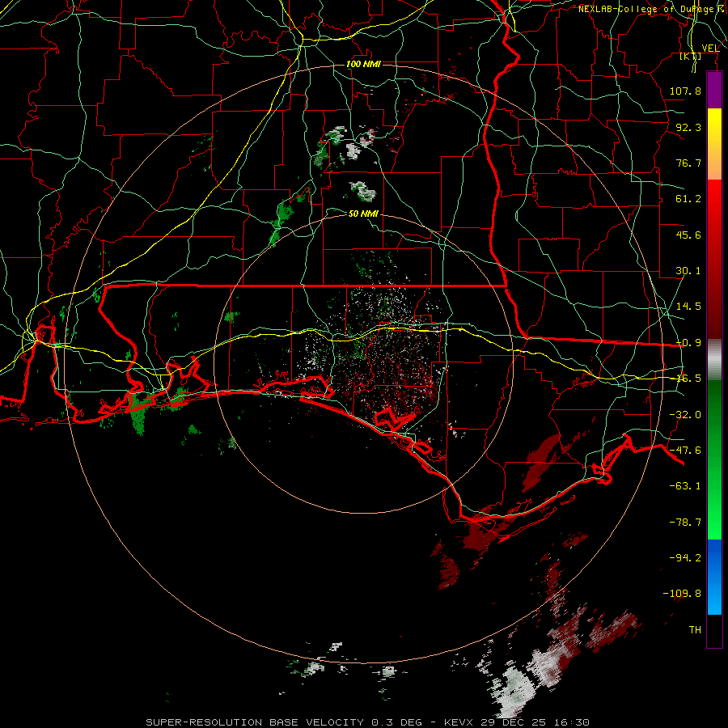The height and width of the screenshot is (728, 728).
Task: Pick the purple segment of the velocity color bar
Action: tap(714, 90)
